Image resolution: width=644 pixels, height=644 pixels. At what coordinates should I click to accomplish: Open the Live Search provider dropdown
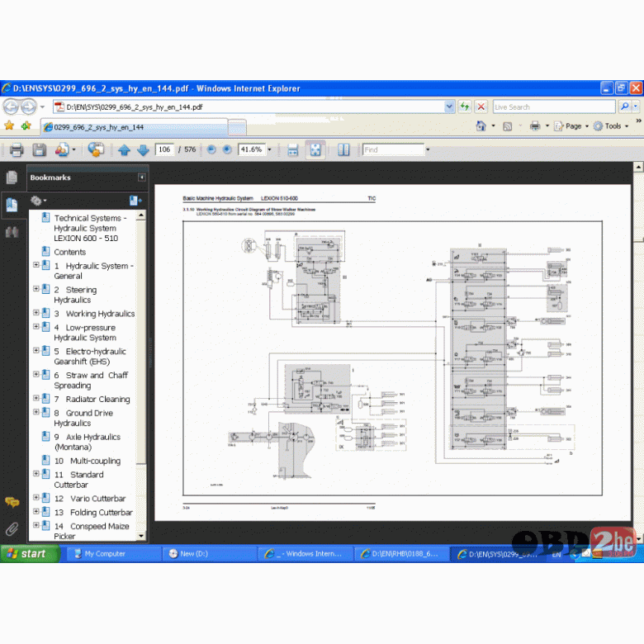click(x=636, y=107)
